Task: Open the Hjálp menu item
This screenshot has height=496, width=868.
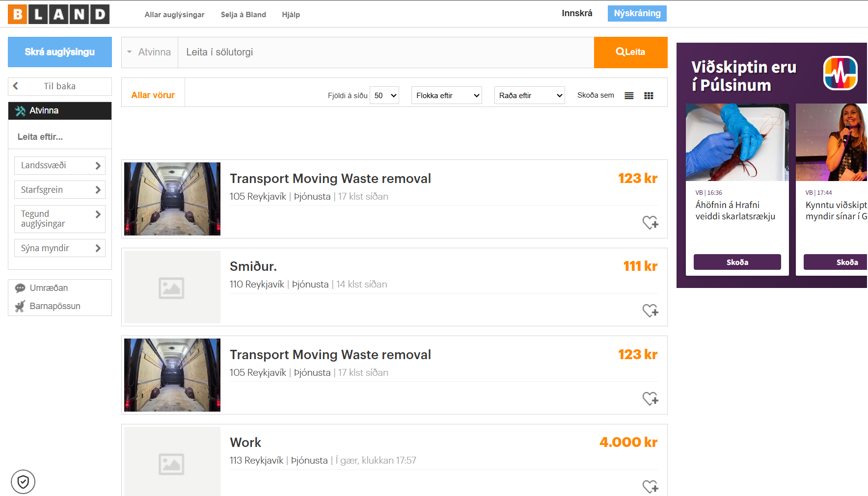Action: point(291,15)
